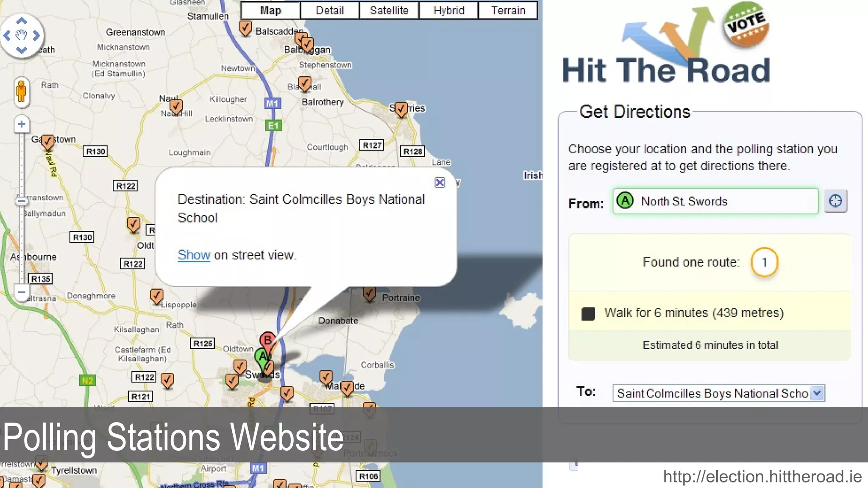Click the Street View pegman icon

21,91
